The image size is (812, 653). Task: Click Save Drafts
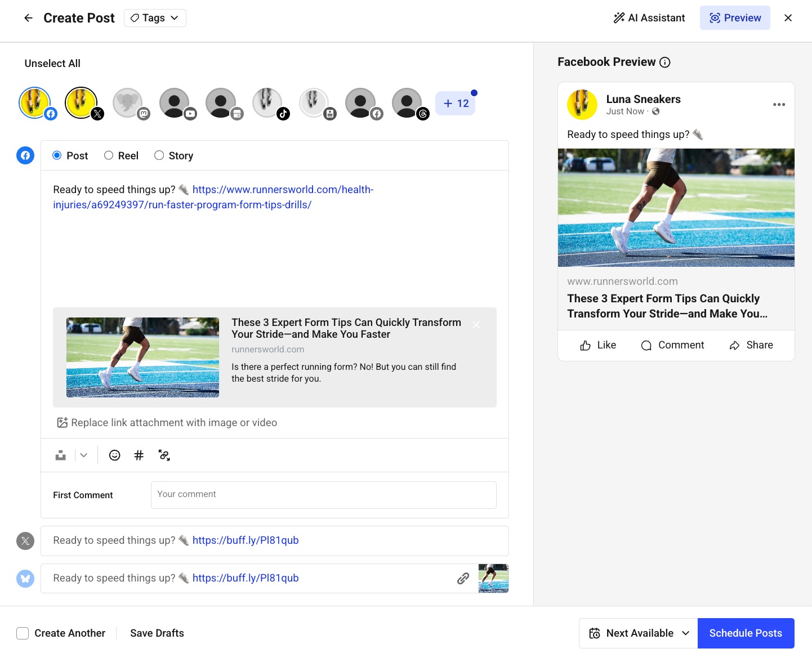coord(157,633)
